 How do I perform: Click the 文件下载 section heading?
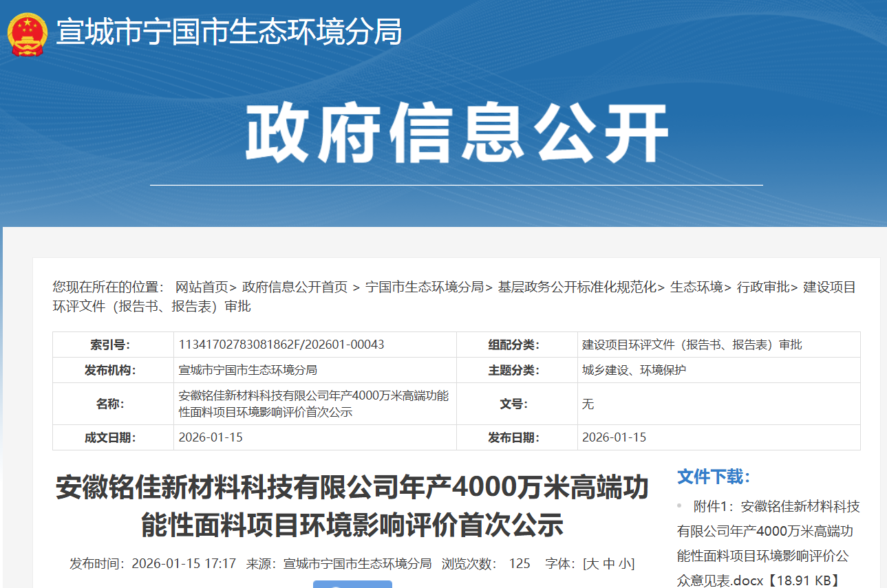714,477
